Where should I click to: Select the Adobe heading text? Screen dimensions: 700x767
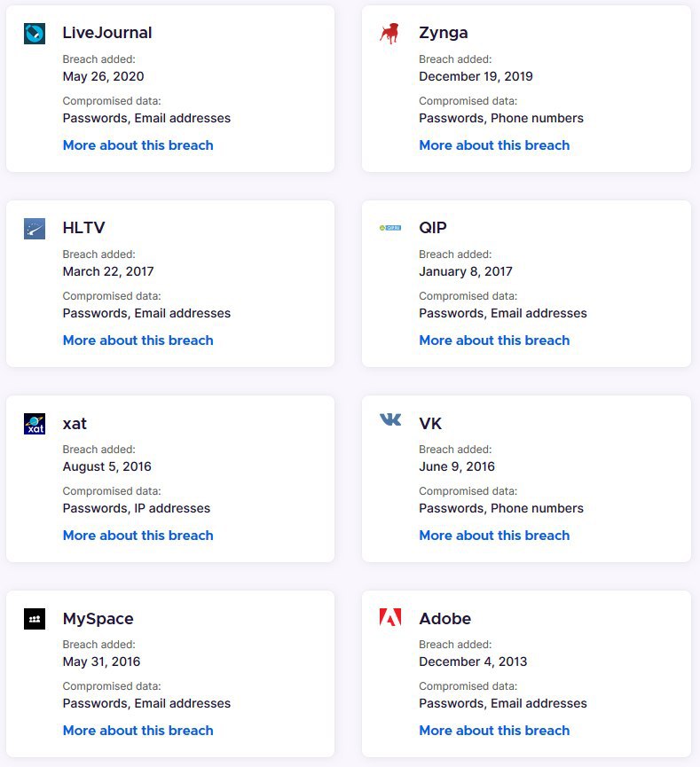point(445,619)
